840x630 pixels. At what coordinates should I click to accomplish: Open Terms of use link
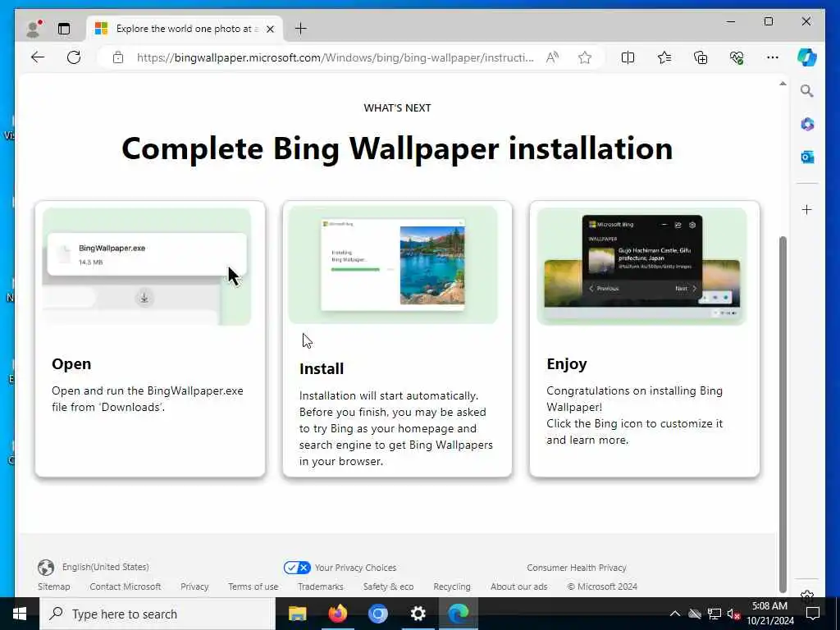tap(253, 587)
